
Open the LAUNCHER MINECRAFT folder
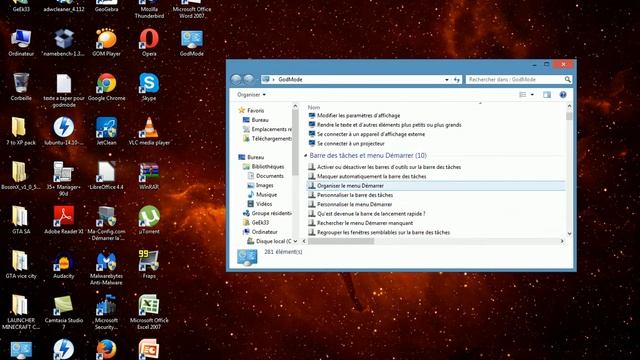21,313
